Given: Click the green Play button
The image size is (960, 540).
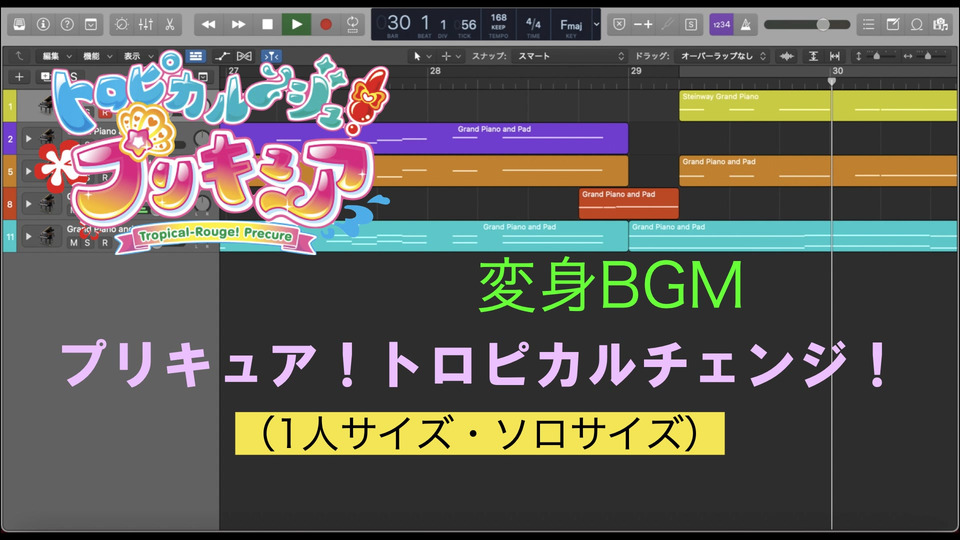Looking at the screenshot, I should (296, 24).
